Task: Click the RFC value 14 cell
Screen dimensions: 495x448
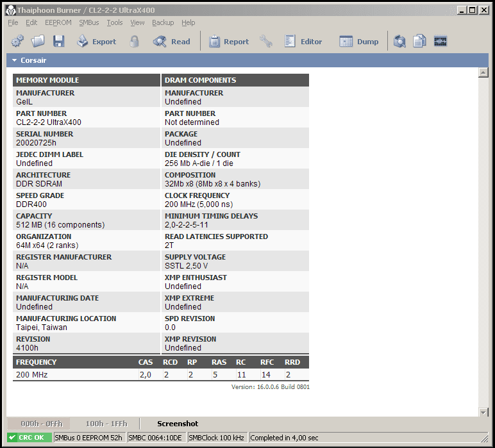Action: (266, 375)
